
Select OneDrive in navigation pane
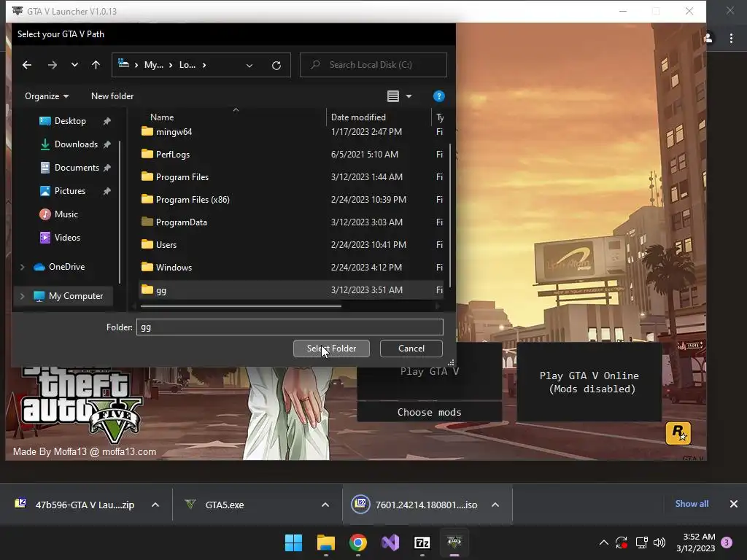tap(66, 267)
